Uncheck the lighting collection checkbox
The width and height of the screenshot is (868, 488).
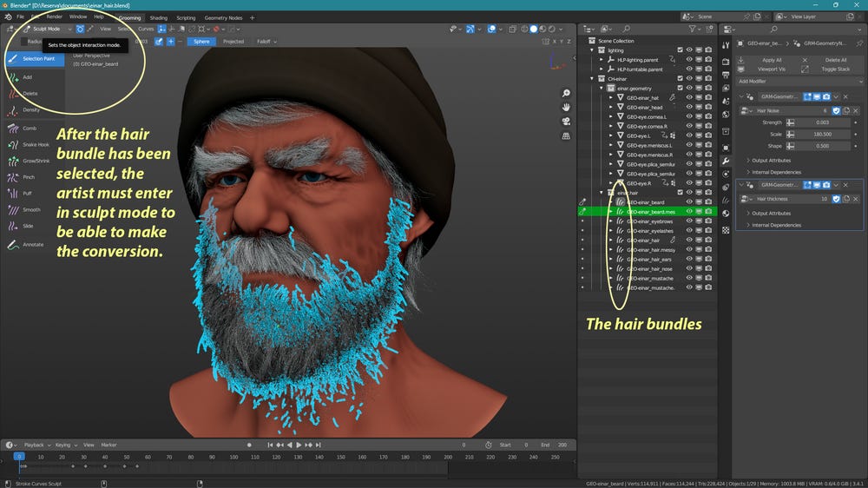pos(681,49)
